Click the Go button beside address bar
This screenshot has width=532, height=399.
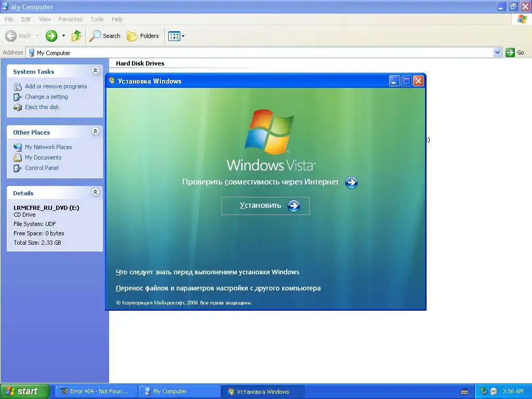tap(515, 52)
